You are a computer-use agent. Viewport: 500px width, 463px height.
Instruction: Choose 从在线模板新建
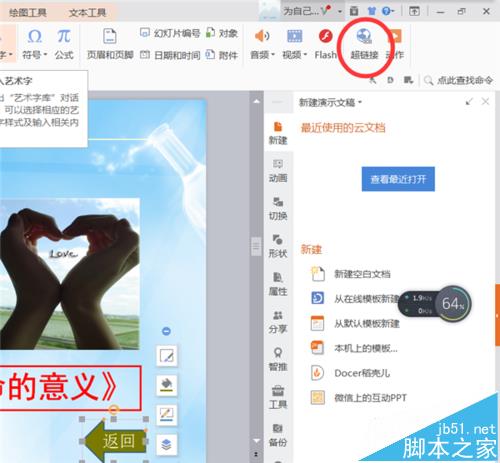coord(355,298)
